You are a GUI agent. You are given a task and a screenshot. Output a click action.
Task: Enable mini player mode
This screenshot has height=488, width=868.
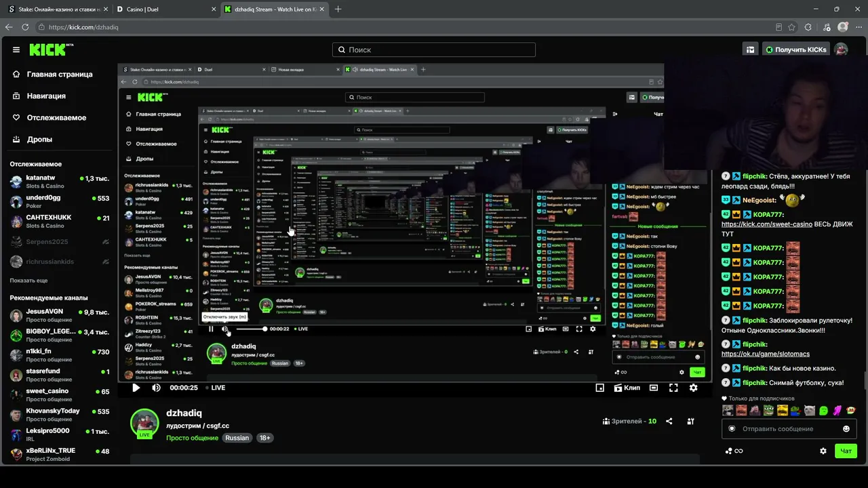[599, 388]
